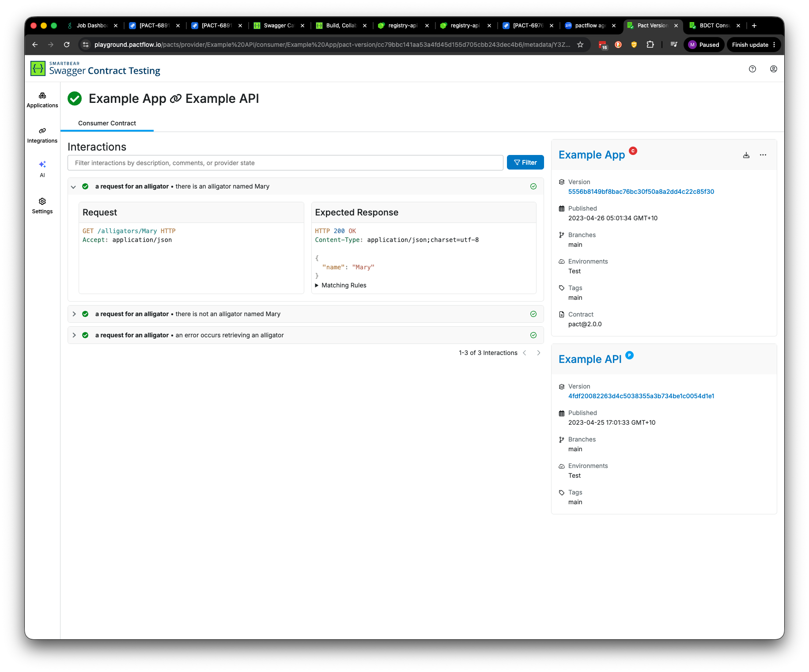Click the Content-Type response header line

pyautogui.click(x=397, y=240)
